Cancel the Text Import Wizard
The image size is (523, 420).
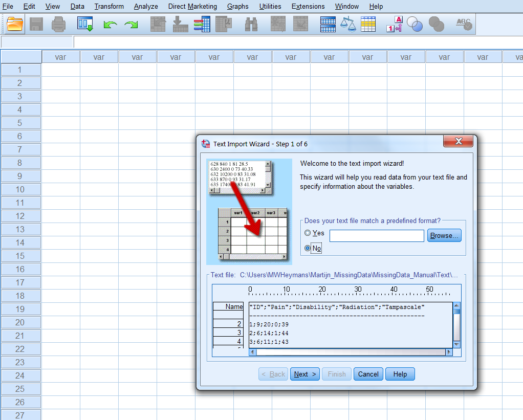click(x=368, y=374)
